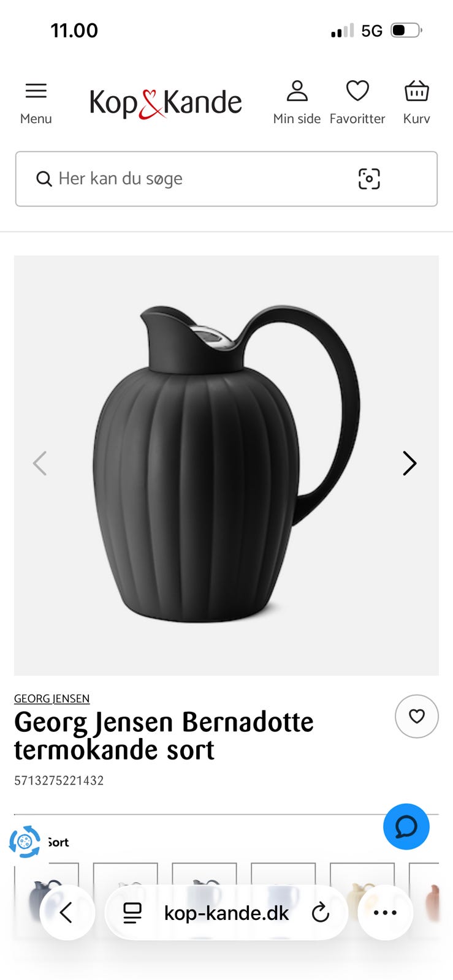Image resolution: width=453 pixels, height=980 pixels.
Task: Open browser more options ellipsis
Action: pyautogui.click(x=386, y=913)
